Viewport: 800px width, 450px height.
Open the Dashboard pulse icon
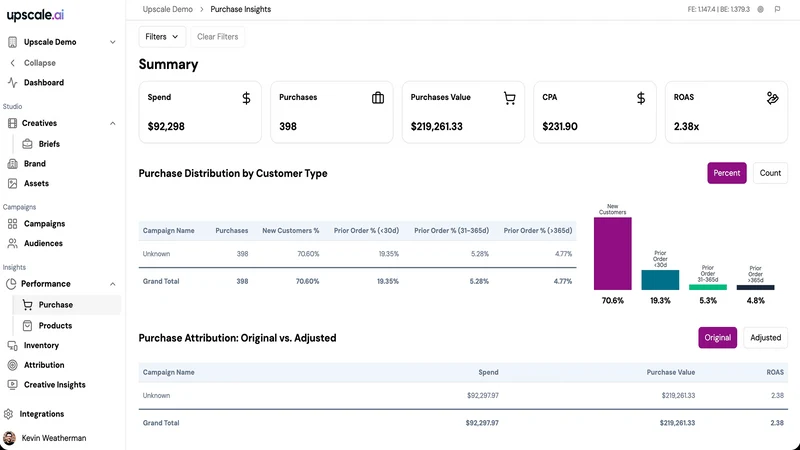click(x=12, y=83)
